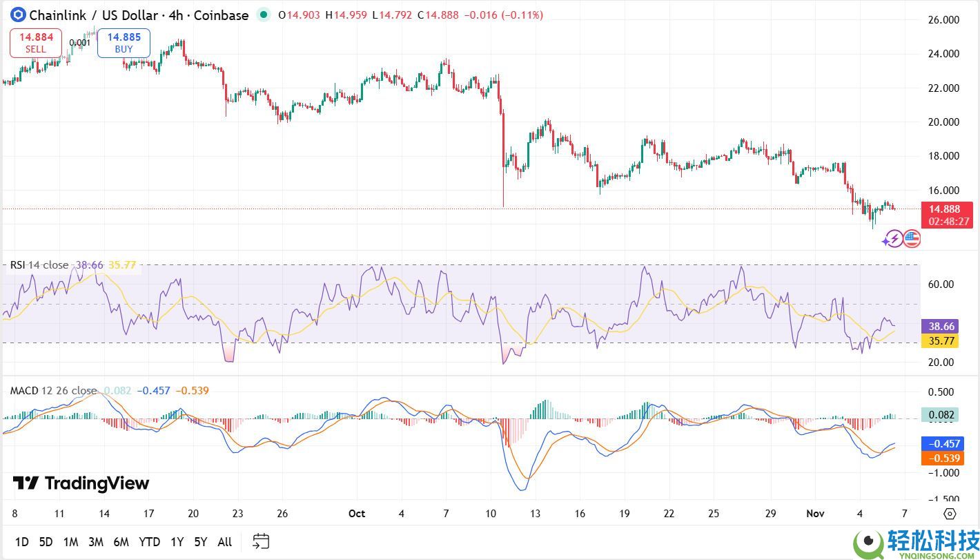Click the RSI 14 close indicator legend
The width and height of the screenshot is (980, 560).
[x=39, y=265]
